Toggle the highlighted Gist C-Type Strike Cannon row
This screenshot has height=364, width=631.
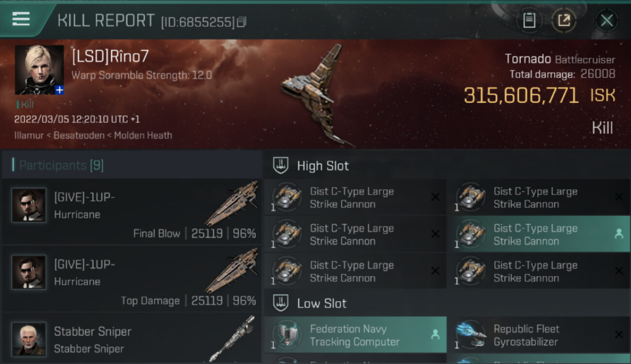click(538, 234)
